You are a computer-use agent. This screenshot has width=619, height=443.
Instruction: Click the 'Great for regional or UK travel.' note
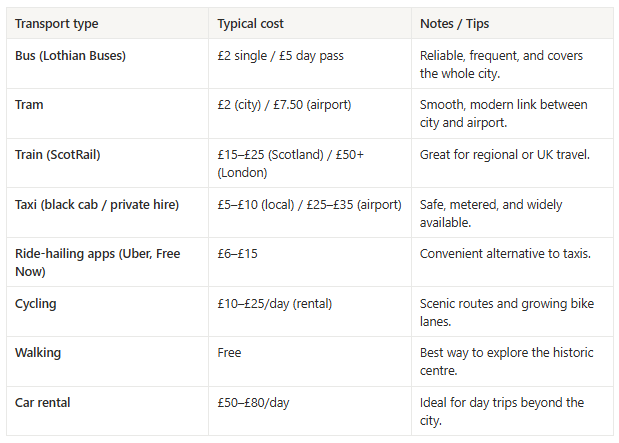[505, 155]
